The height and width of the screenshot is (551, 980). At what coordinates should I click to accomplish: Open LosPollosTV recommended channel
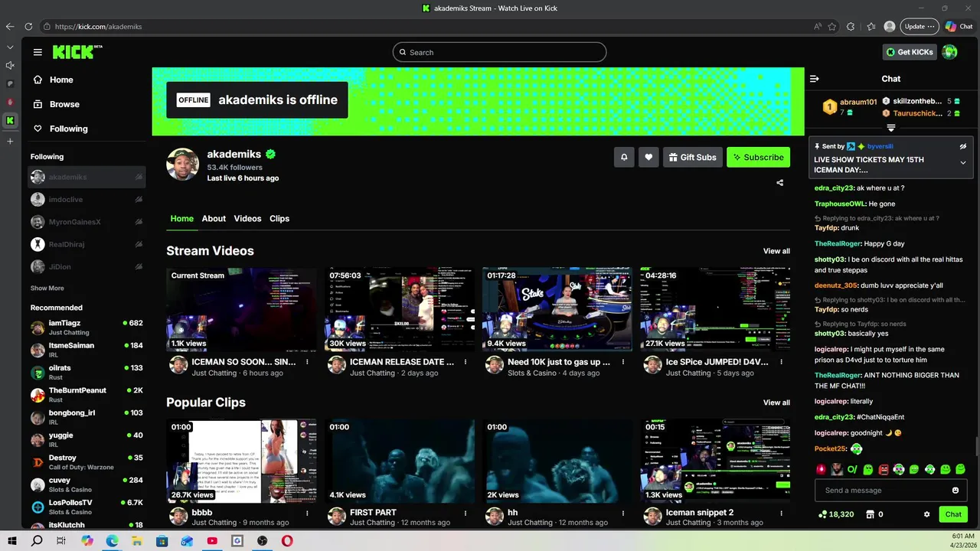[87, 507]
